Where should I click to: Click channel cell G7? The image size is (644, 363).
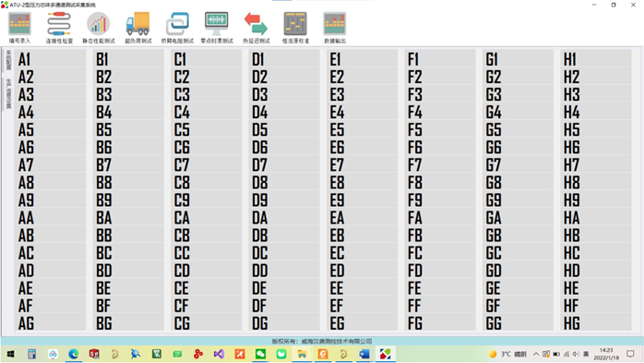518,165
